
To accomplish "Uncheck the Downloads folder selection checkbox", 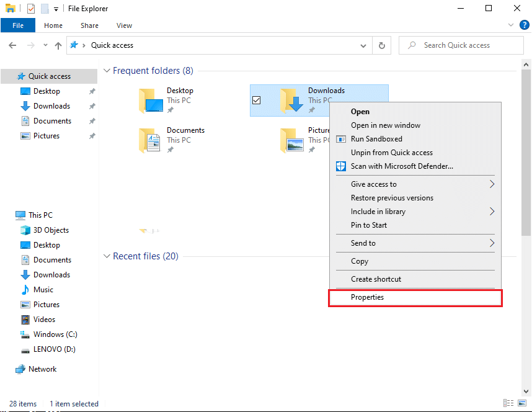I will [256, 101].
